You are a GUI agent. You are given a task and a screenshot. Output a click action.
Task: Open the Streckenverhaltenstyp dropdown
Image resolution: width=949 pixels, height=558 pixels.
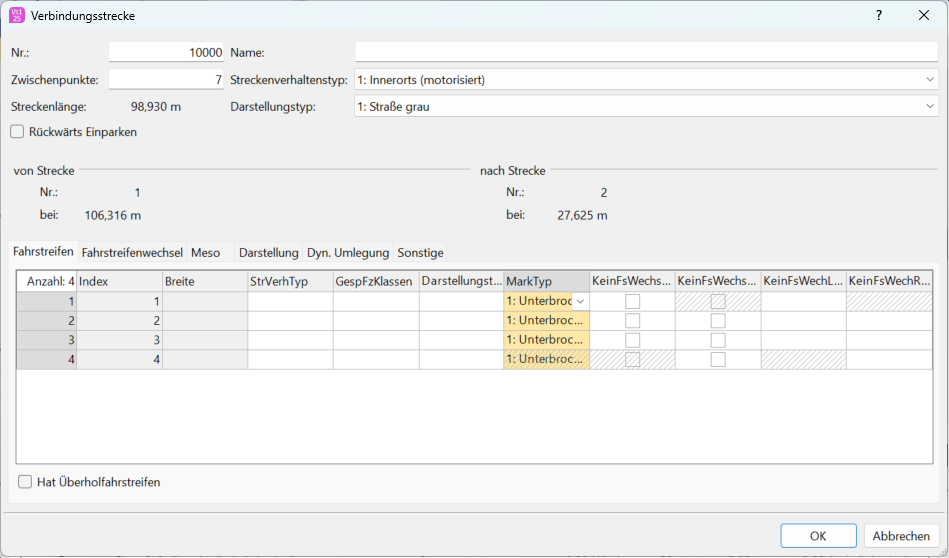pyautogui.click(x=646, y=79)
